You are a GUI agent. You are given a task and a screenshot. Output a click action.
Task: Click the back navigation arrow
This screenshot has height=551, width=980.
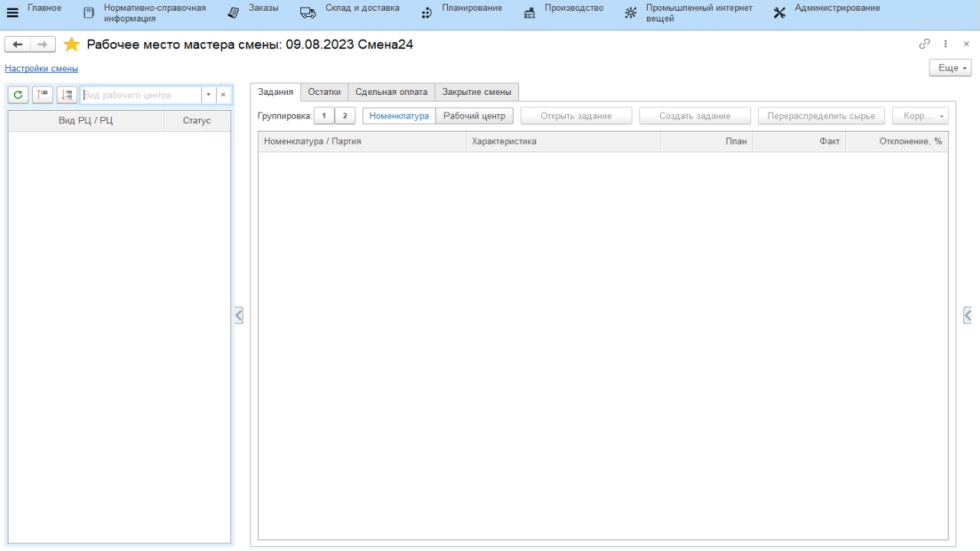18,44
